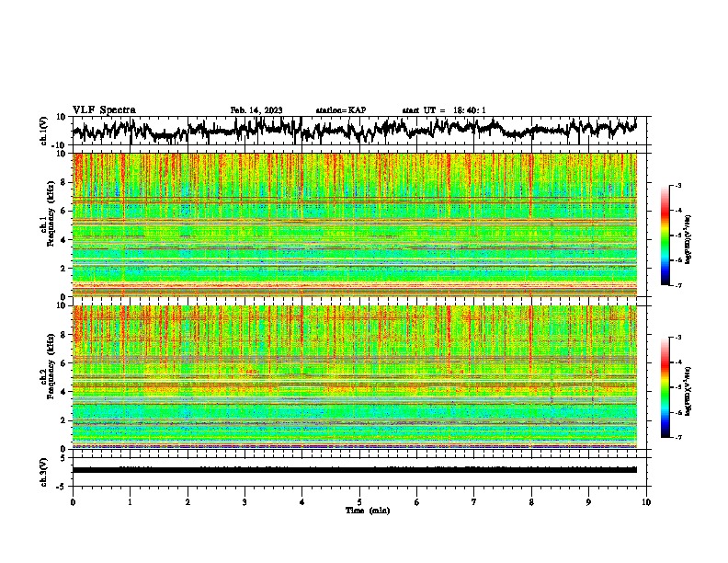
Task: Click the time axis tick label "5"
Action: point(359,502)
